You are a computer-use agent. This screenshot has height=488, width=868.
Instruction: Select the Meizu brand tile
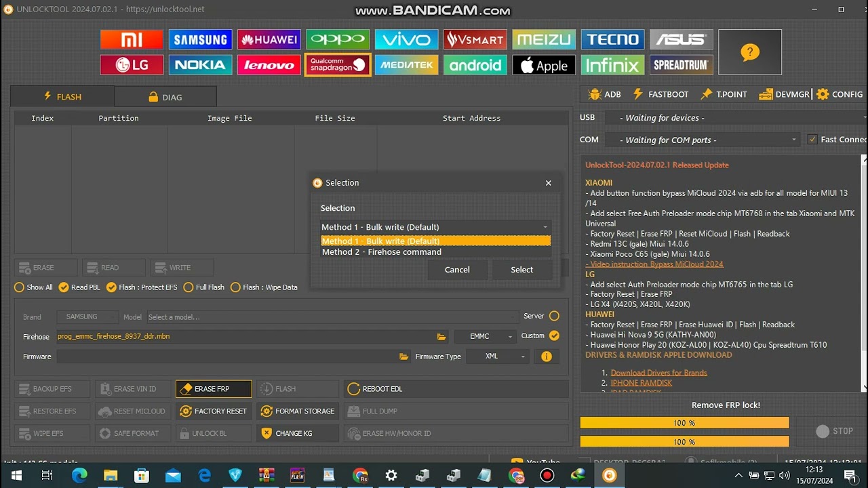(544, 39)
